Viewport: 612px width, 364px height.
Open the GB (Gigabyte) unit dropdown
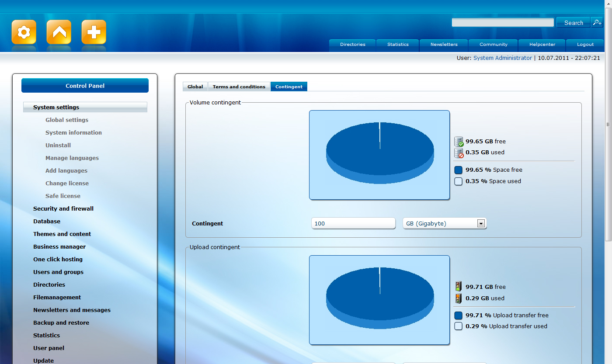click(x=445, y=223)
